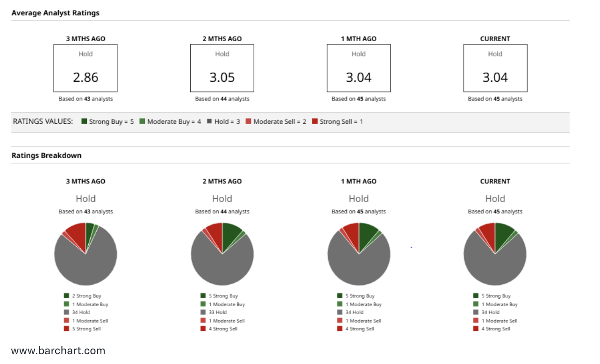Click the 3 MTHS AGO pie chart
This screenshot has width=600, height=364.
pos(86,254)
